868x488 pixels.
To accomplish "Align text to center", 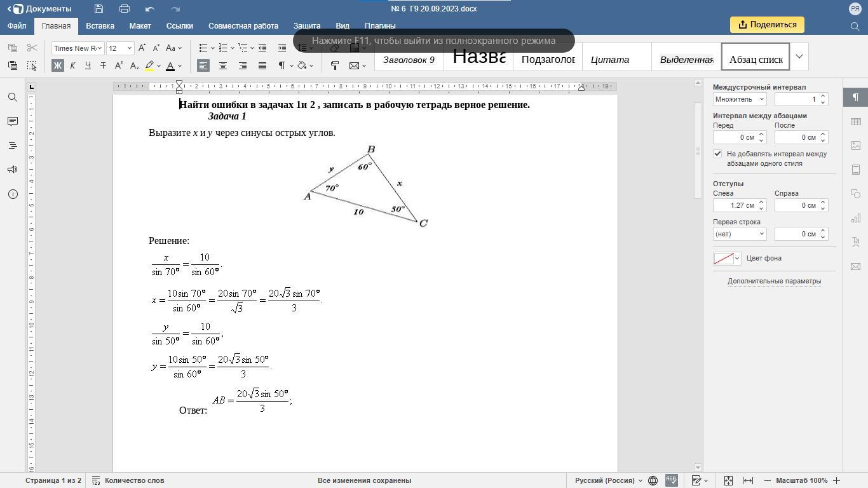I will tap(223, 65).
